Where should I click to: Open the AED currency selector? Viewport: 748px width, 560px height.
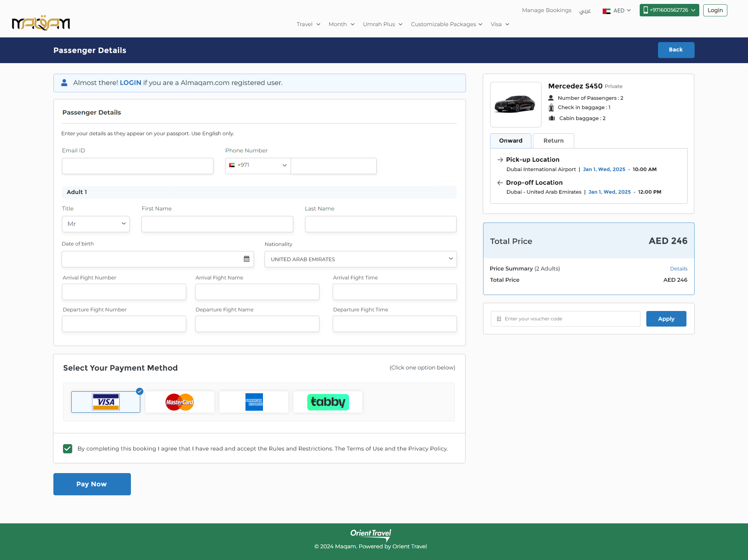click(617, 11)
